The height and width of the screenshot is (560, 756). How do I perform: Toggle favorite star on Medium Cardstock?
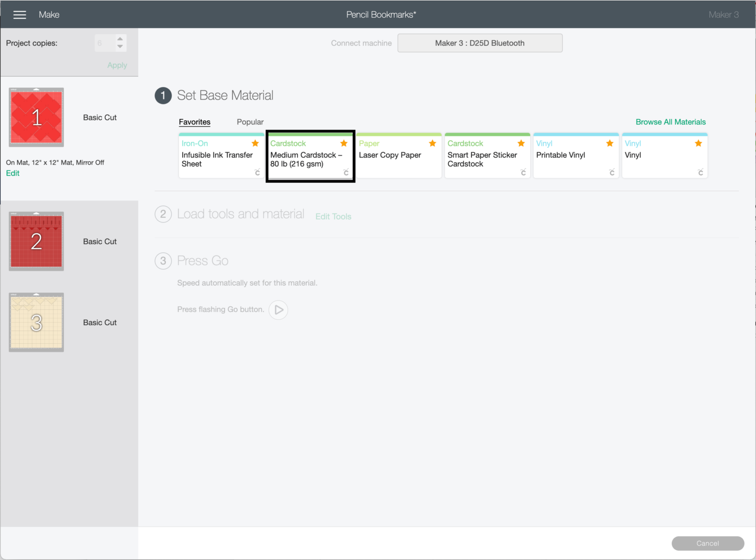point(344,143)
